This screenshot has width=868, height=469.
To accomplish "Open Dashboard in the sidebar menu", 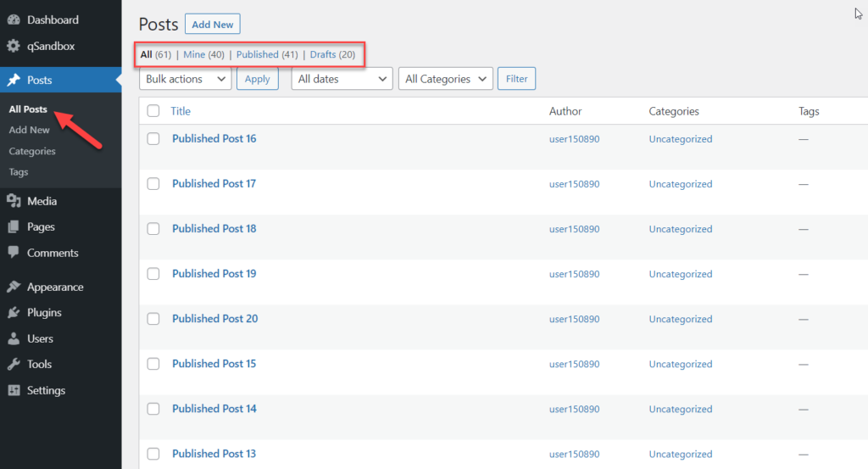I will pyautogui.click(x=53, y=20).
